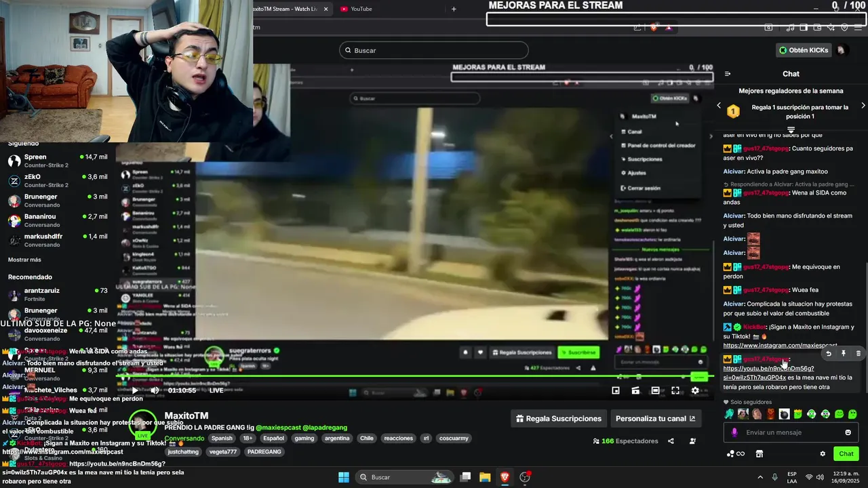Open Brave browser from taskbar
Screen dimensions: 868x488
505,477
